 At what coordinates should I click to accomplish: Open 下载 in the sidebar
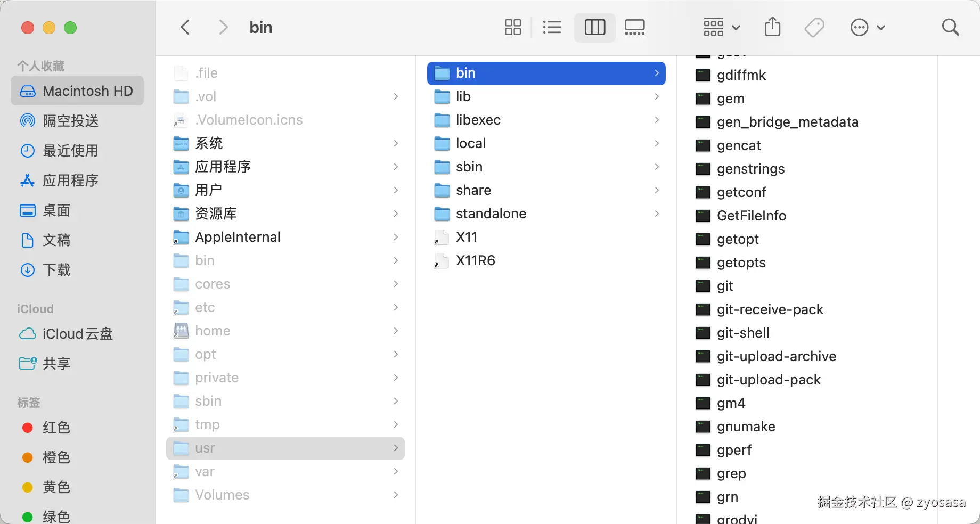point(77,270)
